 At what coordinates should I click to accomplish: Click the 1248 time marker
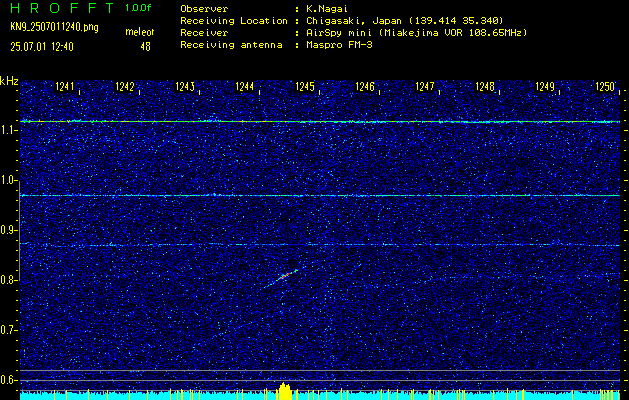click(485, 86)
